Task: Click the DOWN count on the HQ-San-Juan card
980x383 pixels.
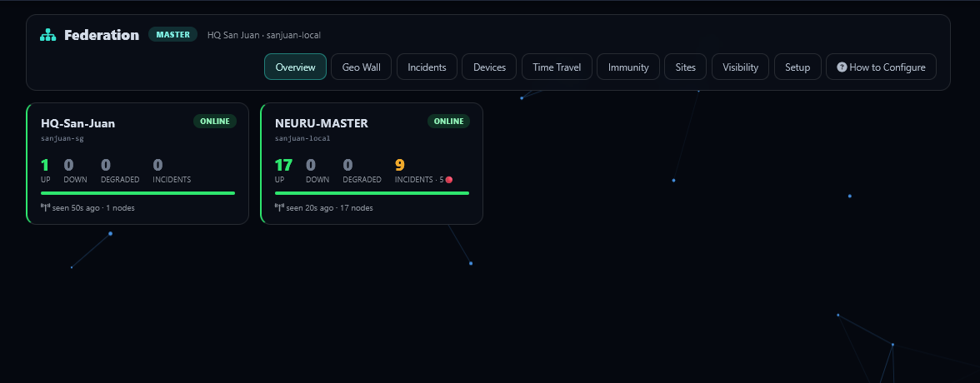Action: click(68, 165)
